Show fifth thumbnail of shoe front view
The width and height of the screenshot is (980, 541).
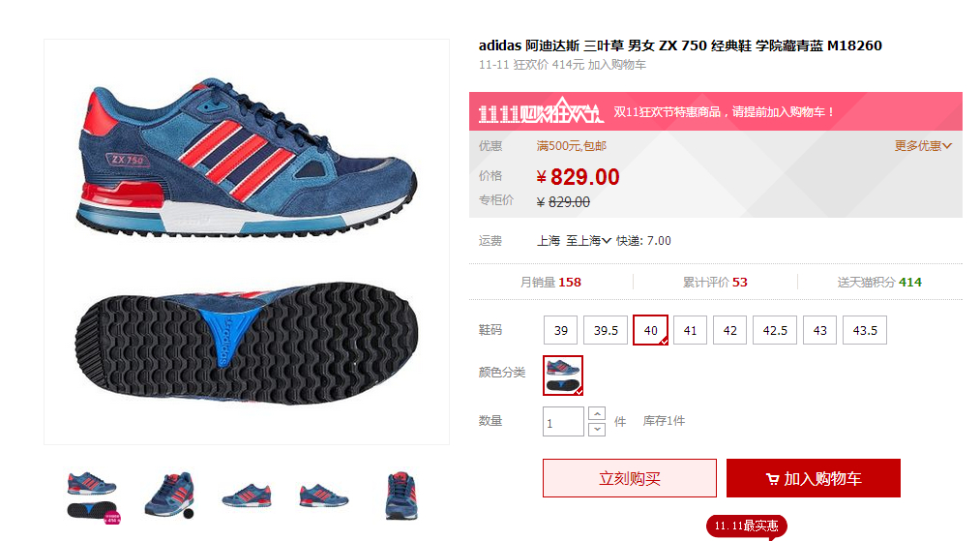(401, 496)
